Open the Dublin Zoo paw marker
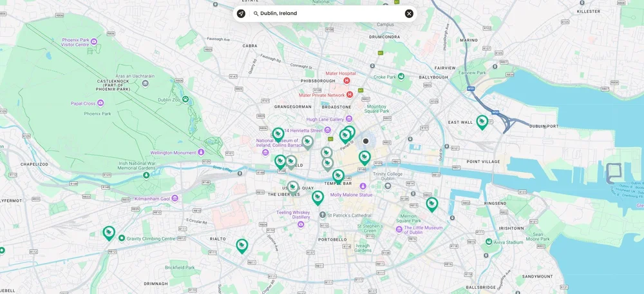 pyautogui.click(x=186, y=99)
